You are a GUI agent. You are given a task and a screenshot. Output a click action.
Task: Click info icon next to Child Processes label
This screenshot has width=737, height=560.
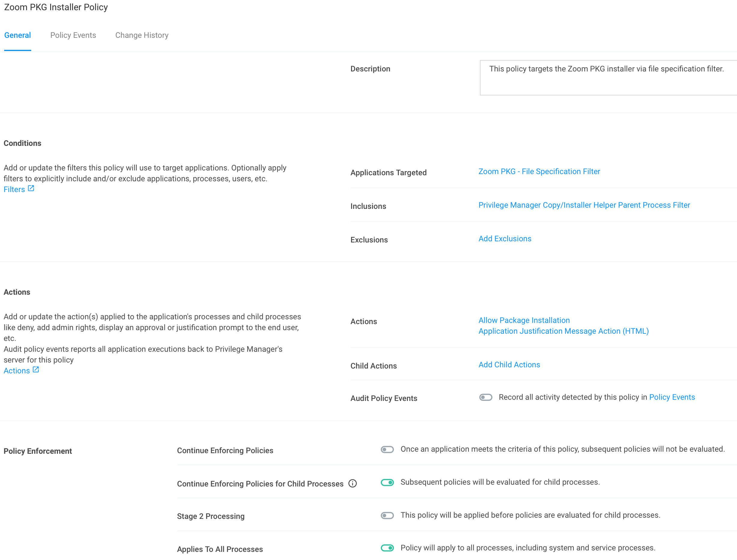coord(353,484)
